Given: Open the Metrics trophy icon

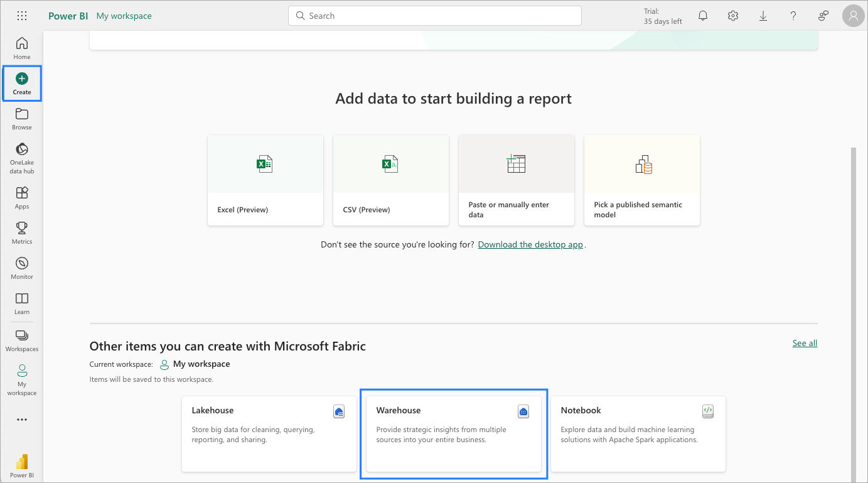Looking at the screenshot, I should 22,232.
